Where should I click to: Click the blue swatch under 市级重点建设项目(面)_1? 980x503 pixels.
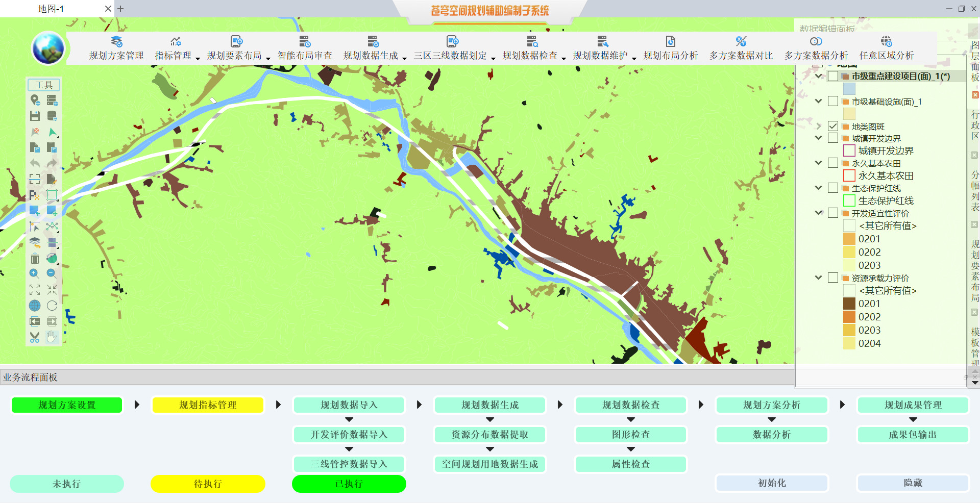[849, 89]
